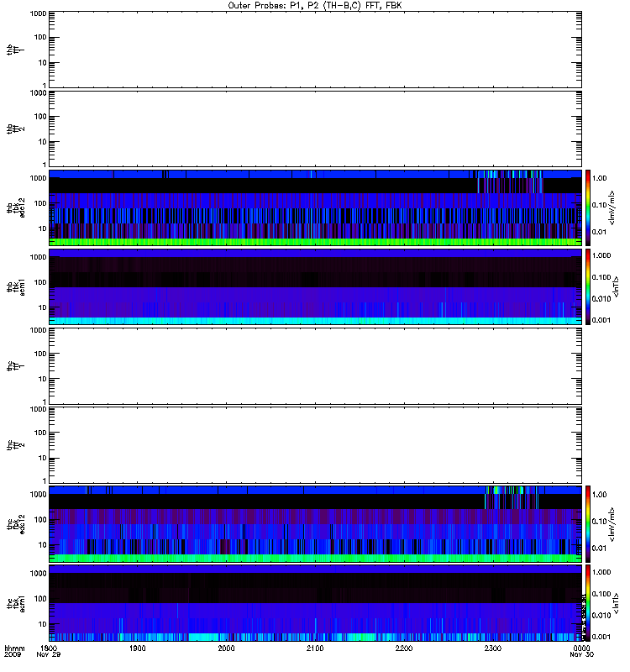Click the 1.000 value on thb scm1 color scale
Viewport: 630px width, 672px height.
click(x=601, y=255)
